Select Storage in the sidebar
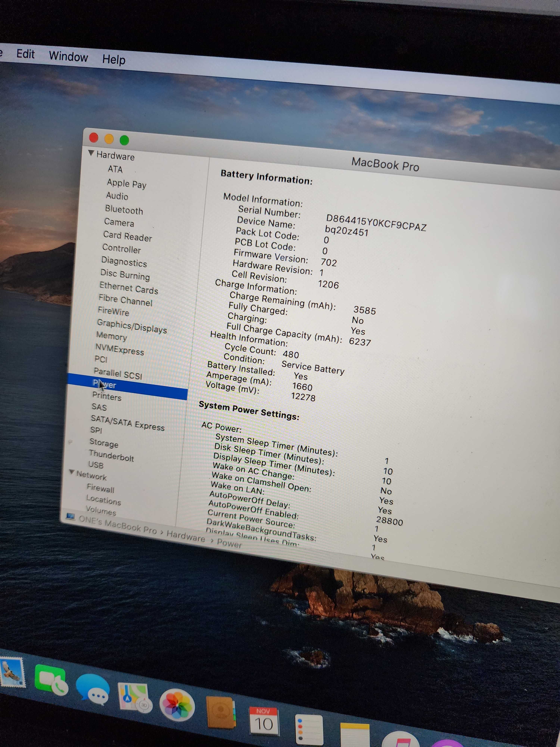The image size is (560, 747). pyautogui.click(x=104, y=443)
